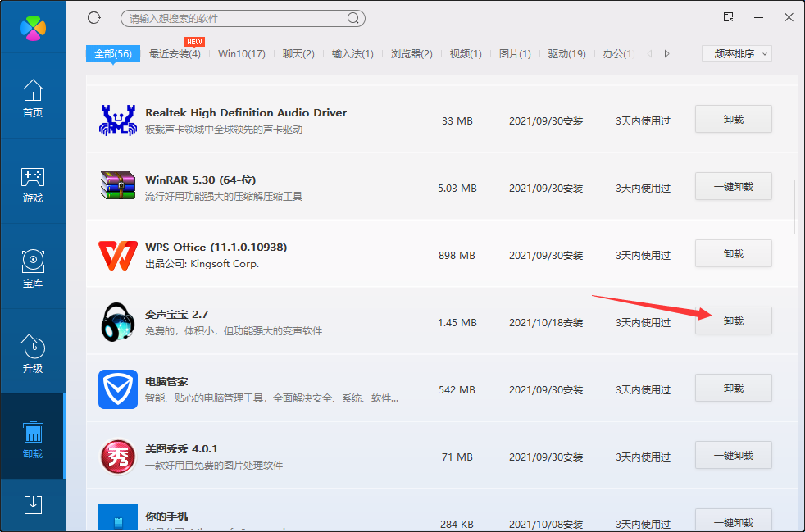Click 卸载 button for 电脑管家
Viewport: 805px width, 532px height.
click(734, 389)
